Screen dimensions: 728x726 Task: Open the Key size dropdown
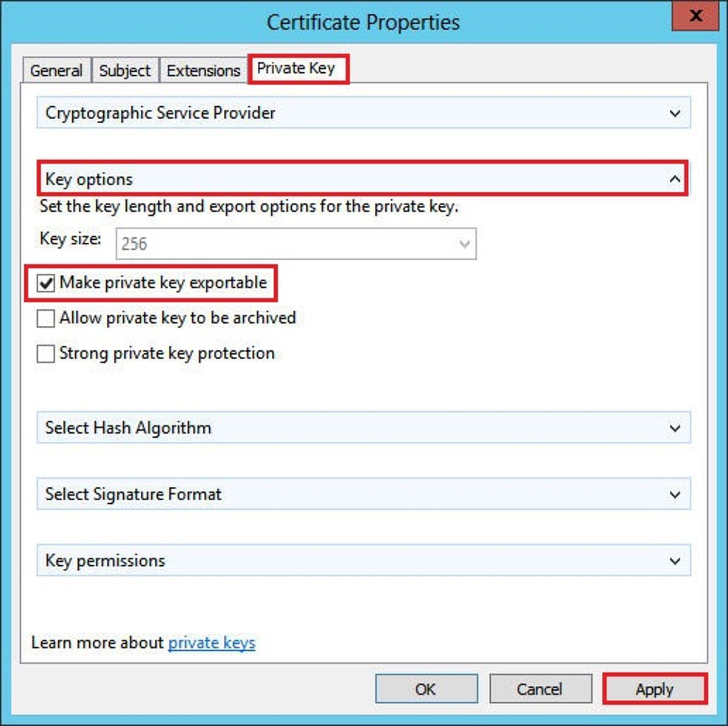[x=465, y=244]
